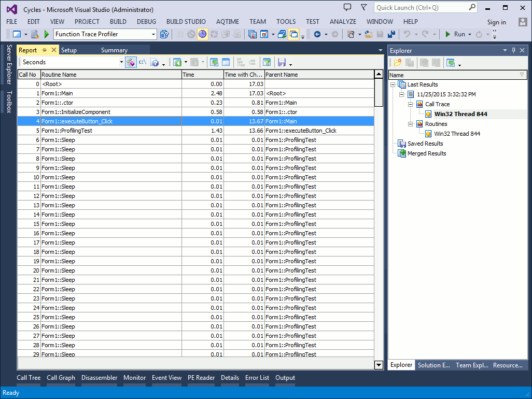Image resolution: width=532 pixels, height=399 pixels.
Task: Click the vertical scrollbar thumb in report
Action: pyautogui.click(x=379, y=93)
